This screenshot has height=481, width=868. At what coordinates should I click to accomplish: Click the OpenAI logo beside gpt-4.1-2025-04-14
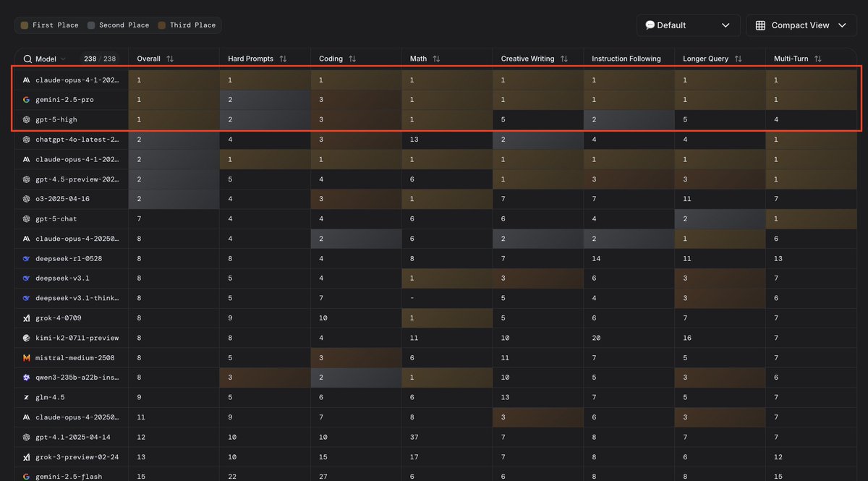click(26, 437)
